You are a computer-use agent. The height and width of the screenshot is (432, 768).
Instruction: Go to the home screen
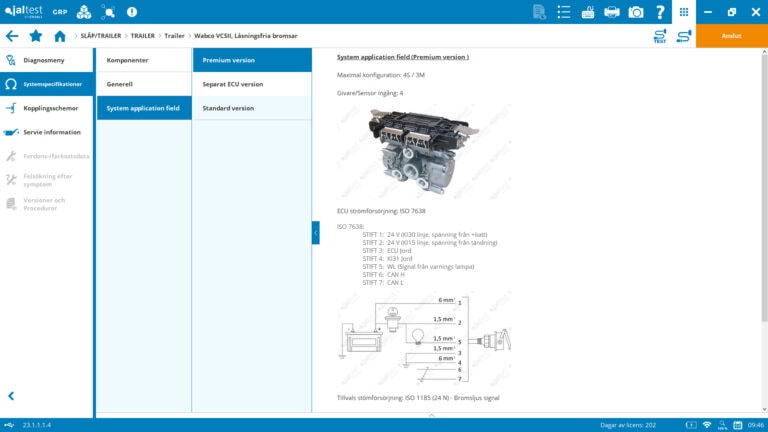click(60, 36)
